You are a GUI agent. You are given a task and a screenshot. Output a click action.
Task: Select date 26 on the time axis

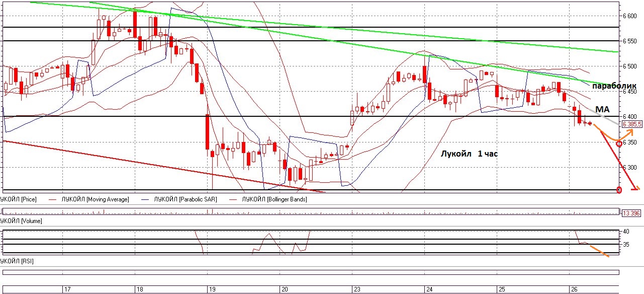pyautogui.click(x=574, y=290)
